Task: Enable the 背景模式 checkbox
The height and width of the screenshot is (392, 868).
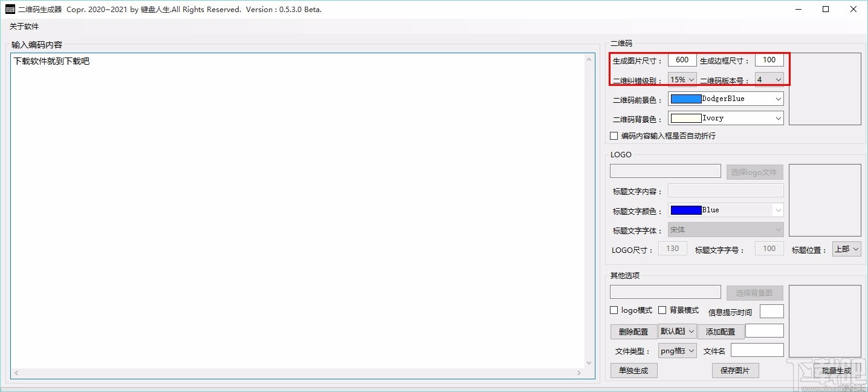Action: [662, 310]
